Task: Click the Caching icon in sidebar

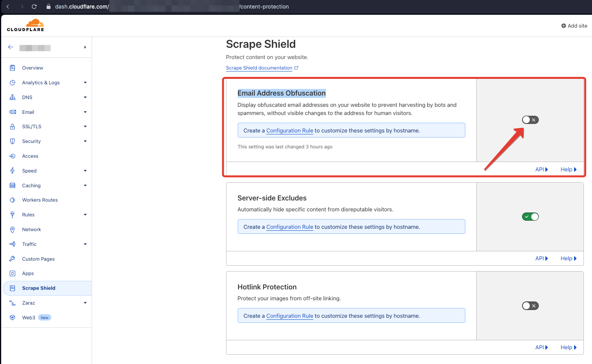Action: click(x=12, y=186)
